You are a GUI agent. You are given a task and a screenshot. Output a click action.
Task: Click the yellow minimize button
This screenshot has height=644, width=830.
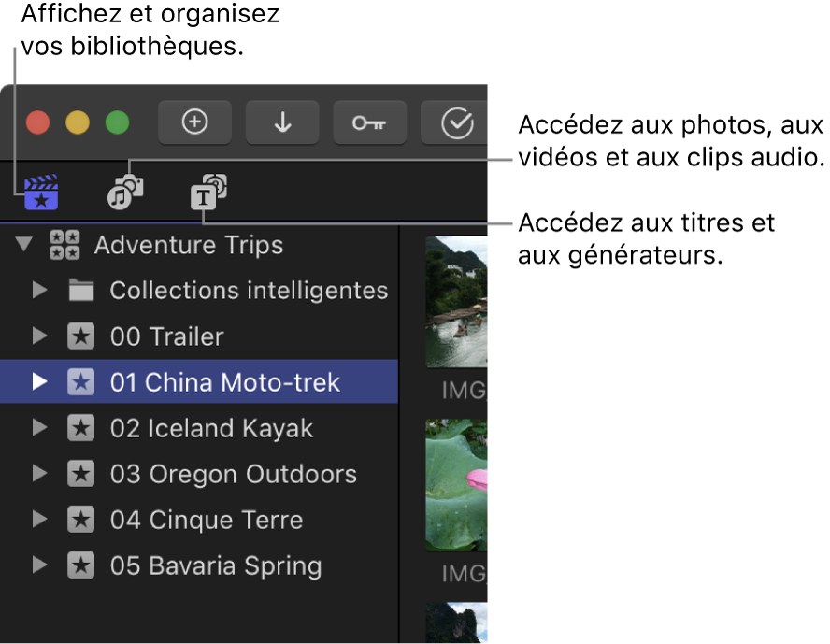click(77, 122)
